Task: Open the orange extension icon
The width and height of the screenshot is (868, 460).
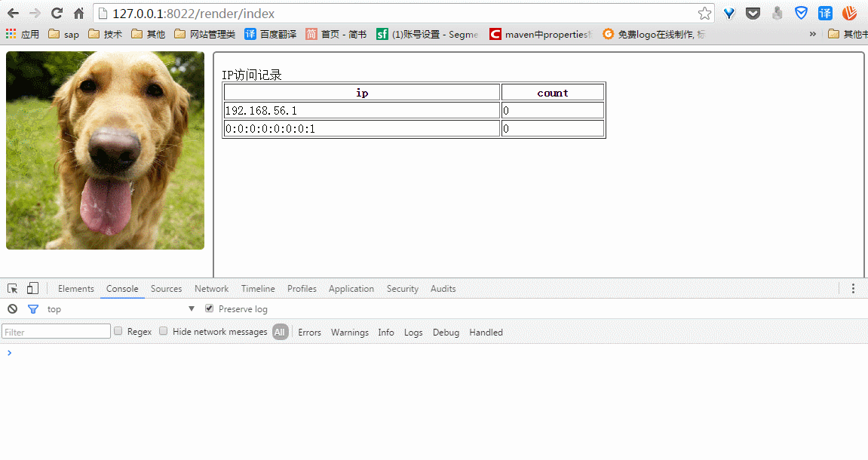Action: 850,14
